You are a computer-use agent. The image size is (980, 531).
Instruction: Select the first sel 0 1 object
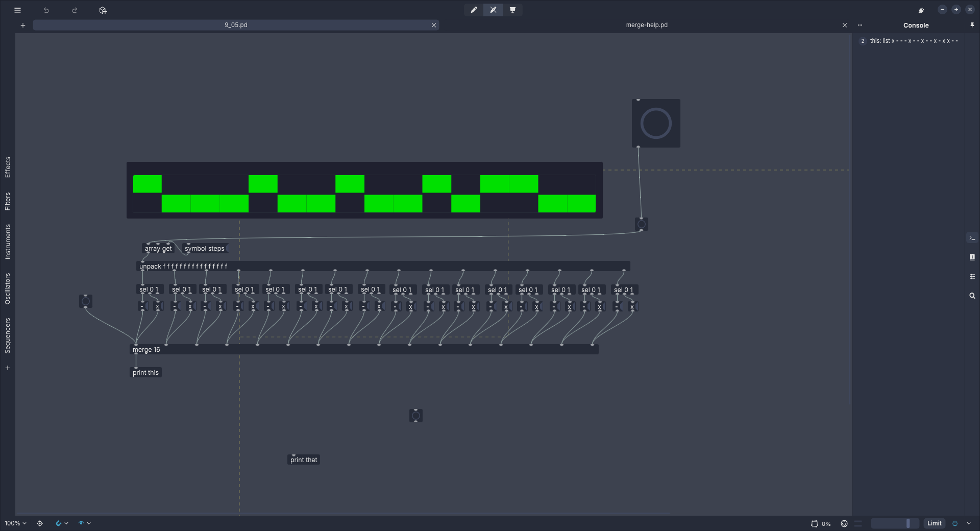pyautogui.click(x=149, y=289)
